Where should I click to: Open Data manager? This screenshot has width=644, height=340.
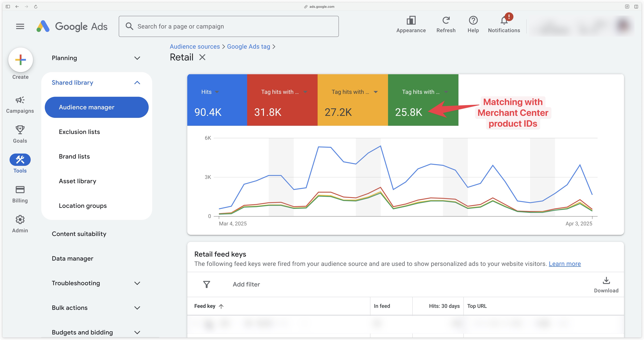point(72,259)
